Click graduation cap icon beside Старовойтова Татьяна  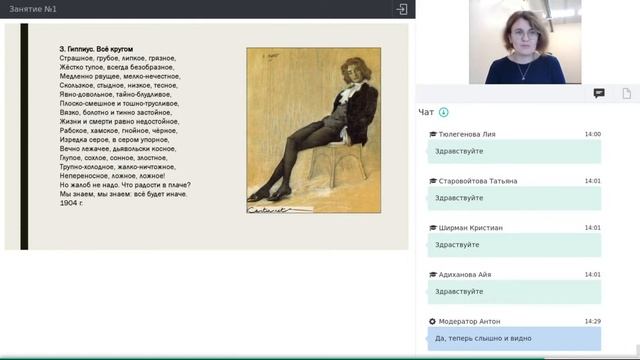click(x=433, y=181)
